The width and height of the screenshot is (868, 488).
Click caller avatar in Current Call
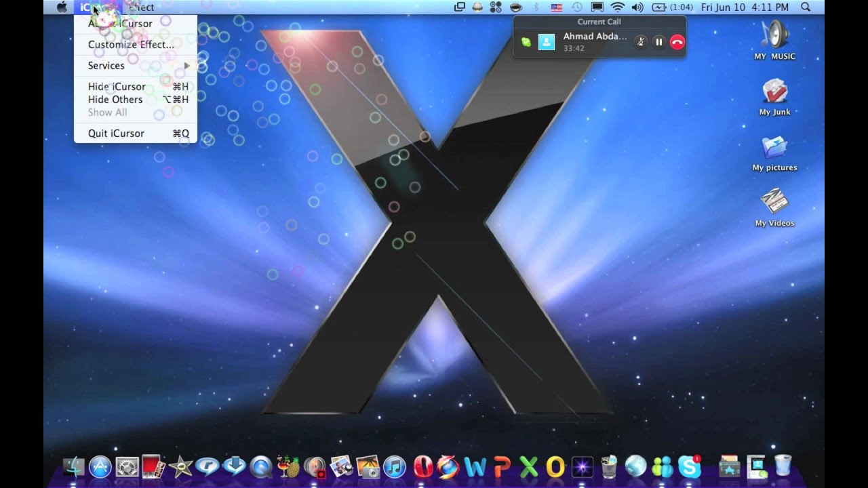click(547, 42)
